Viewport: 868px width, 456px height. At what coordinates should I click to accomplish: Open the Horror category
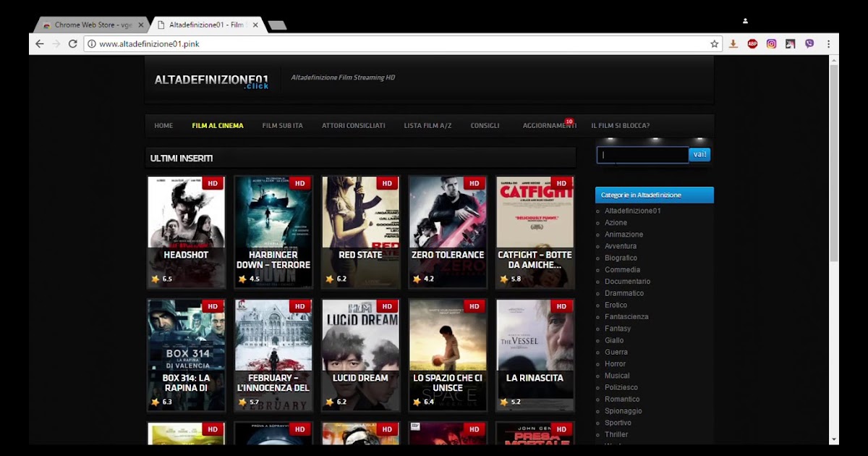tap(616, 364)
